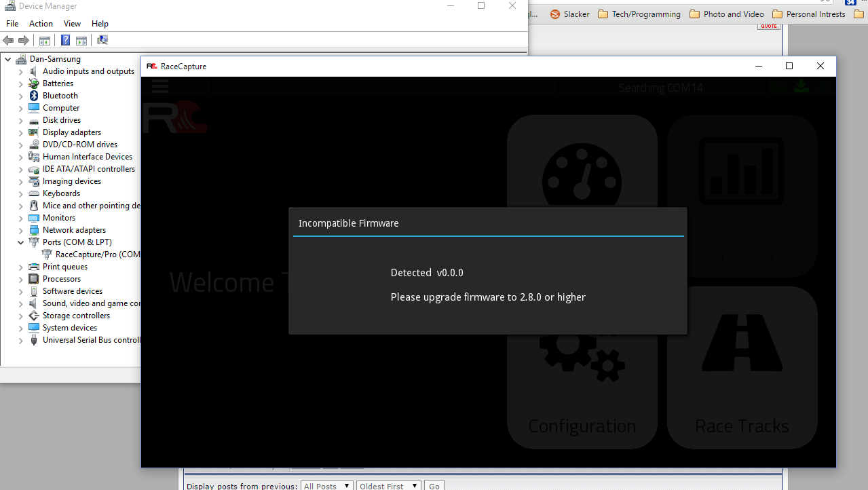Collapse the Ports (COM & LPT) node
The height and width of the screenshot is (490, 868).
tap(21, 242)
